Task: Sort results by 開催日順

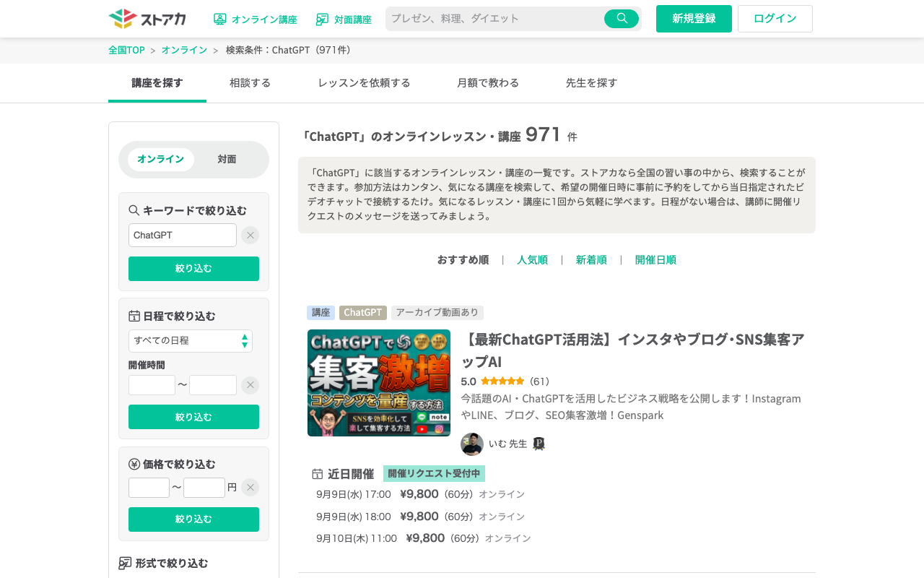Action: pyautogui.click(x=655, y=260)
